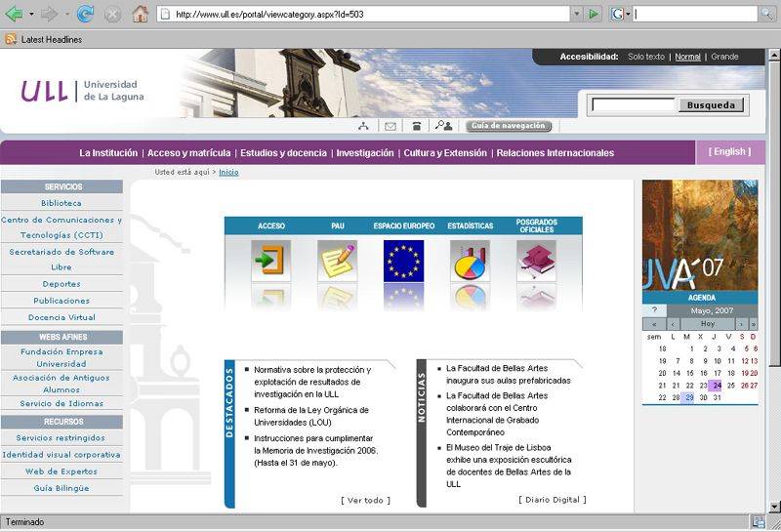781x532 pixels.
Task: Open the site map icon
Action: 363,126
